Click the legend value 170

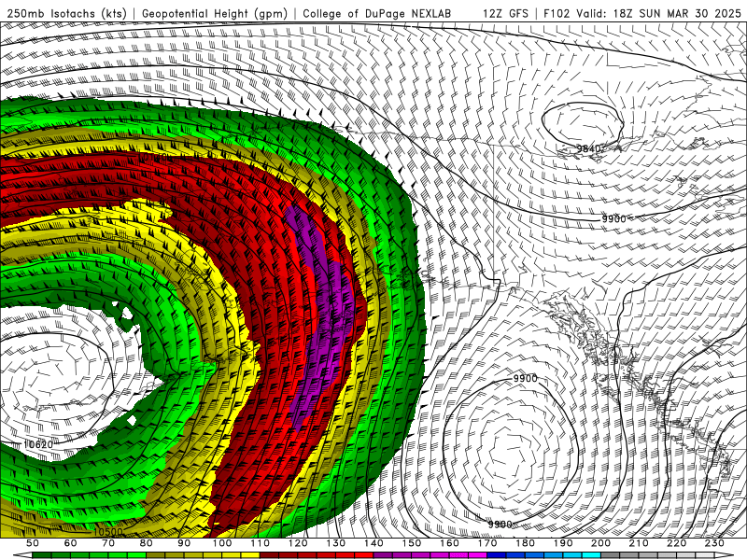(x=487, y=543)
